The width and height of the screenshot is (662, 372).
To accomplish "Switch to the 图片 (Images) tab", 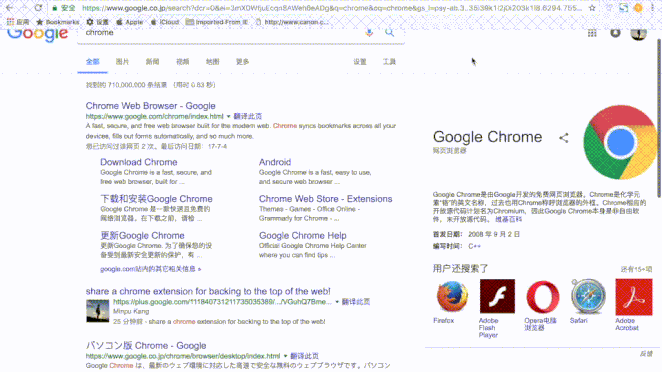I will point(122,62).
